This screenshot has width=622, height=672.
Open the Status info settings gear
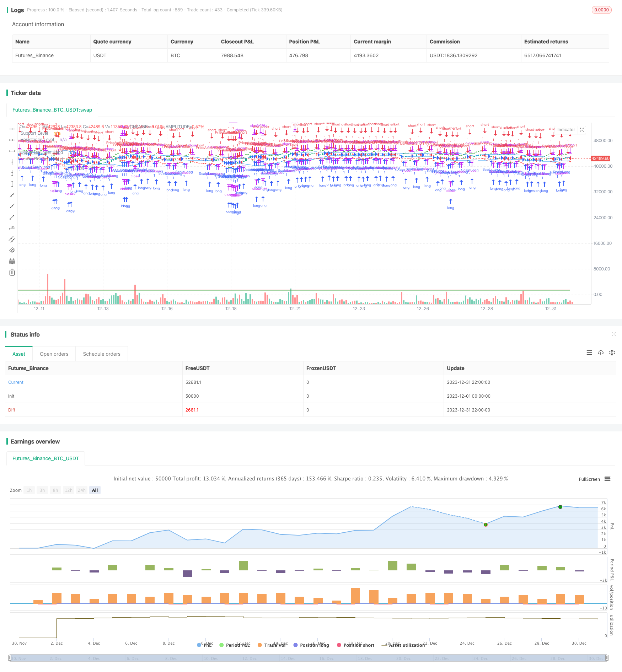click(x=612, y=353)
